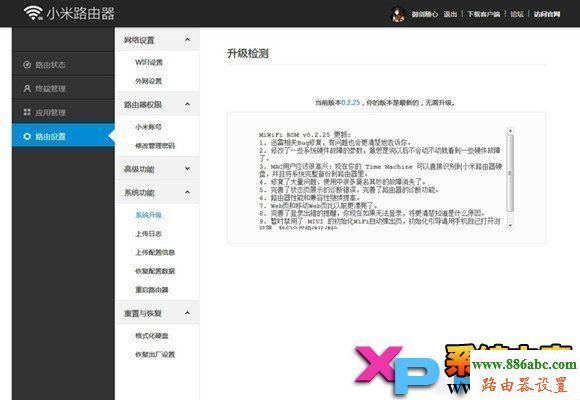This screenshot has width=580, height=400.
Task: Click the 退出 logout link
Action: tap(450, 14)
